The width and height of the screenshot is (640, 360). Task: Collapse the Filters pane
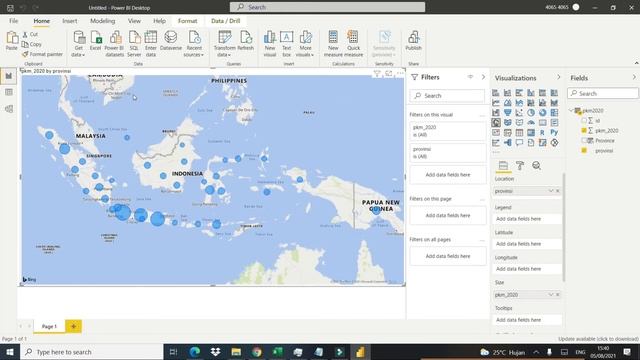click(483, 77)
